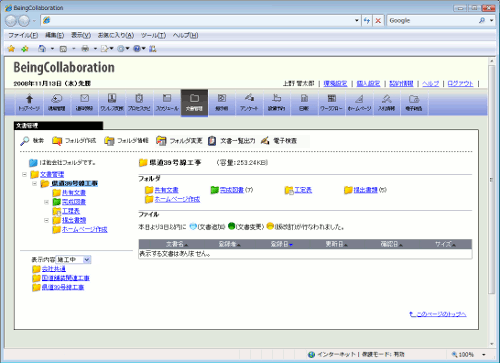Open the 入札情報 navigation icon
The image size is (500, 363).
click(x=386, y=103)
